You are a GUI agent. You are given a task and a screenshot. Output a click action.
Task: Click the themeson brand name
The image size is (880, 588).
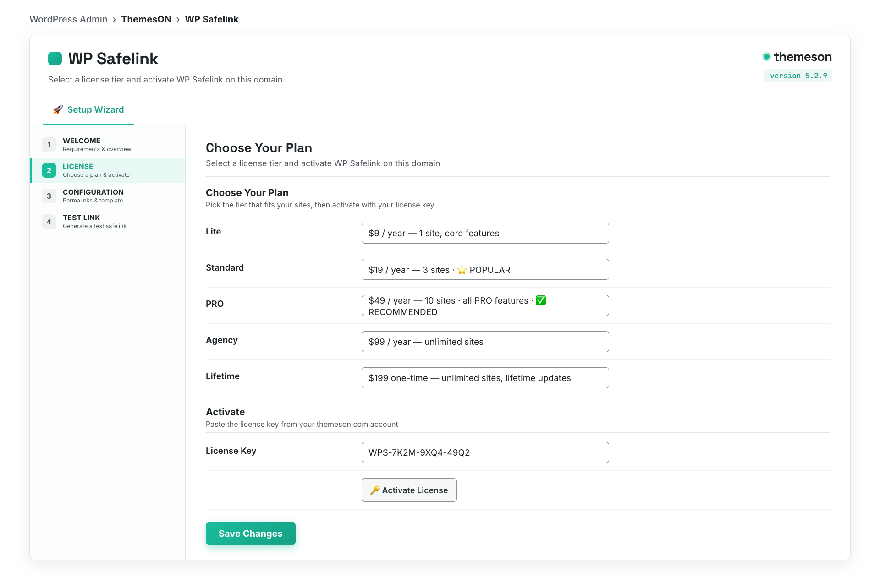point(803,57)
